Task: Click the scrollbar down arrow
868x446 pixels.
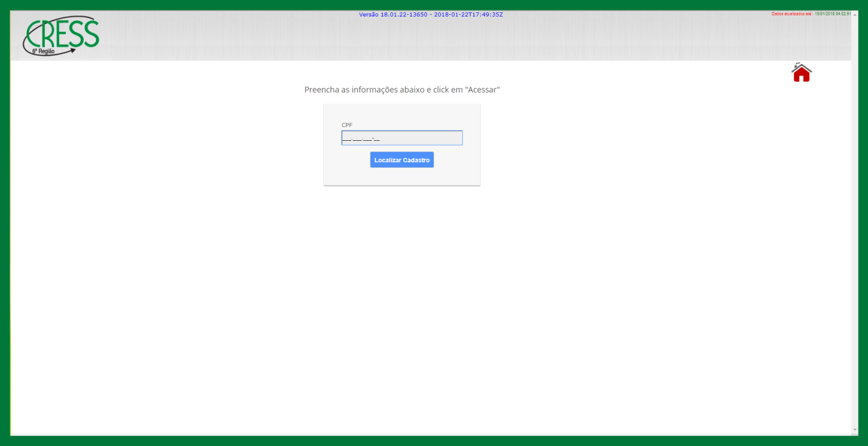Action: point(854,430)
